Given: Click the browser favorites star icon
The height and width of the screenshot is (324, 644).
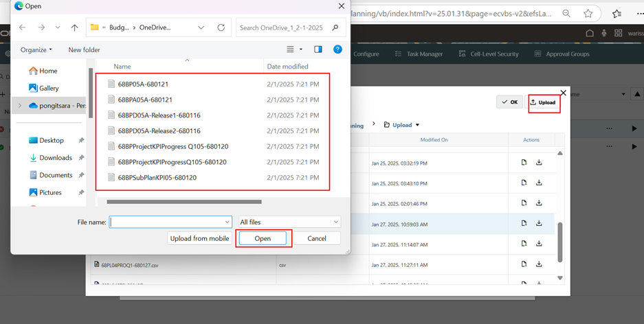Looking at the screenshot, I should pyautogui.click(x=588, y=13).
